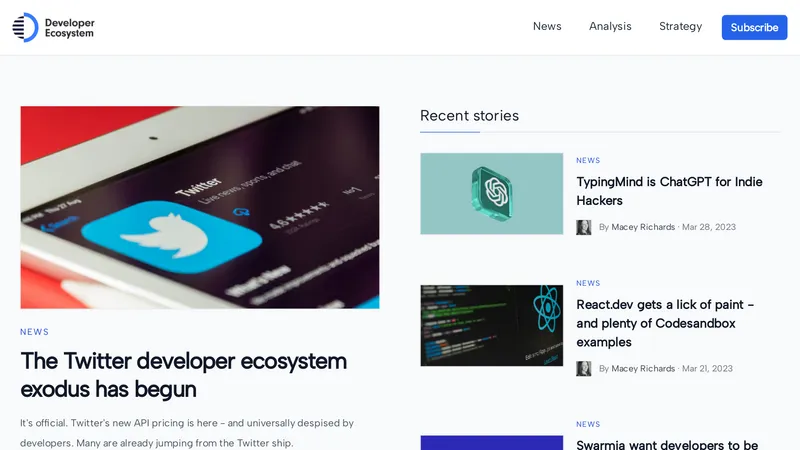The image size is (800, 450).
Task: Open the Strategy menu item
Action: tap(680, 27)
